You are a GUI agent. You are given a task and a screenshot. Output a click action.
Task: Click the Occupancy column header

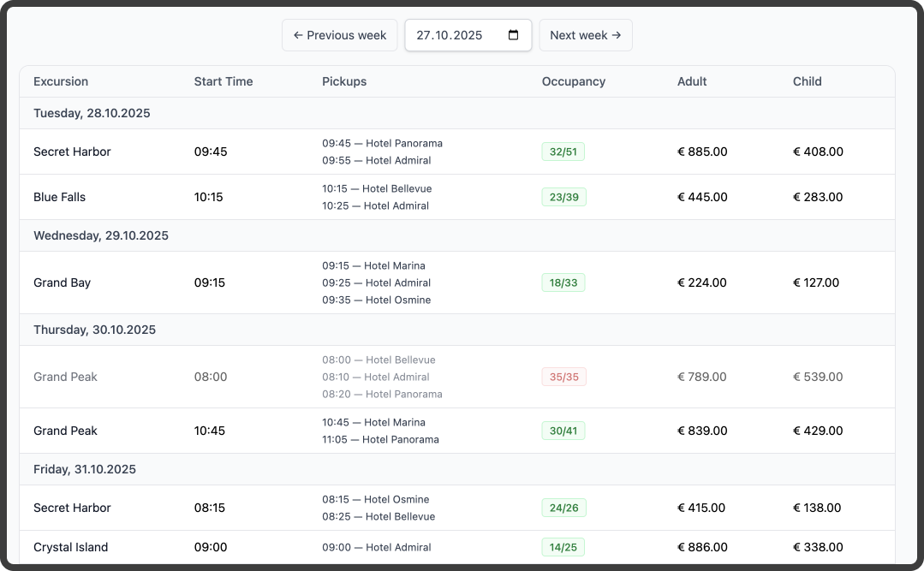pos(574,81)
